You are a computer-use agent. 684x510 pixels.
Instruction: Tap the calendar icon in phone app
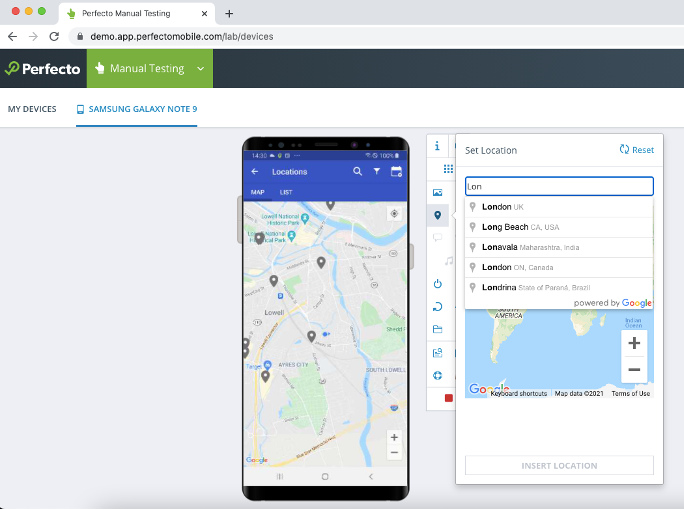[x=396, y=171]
